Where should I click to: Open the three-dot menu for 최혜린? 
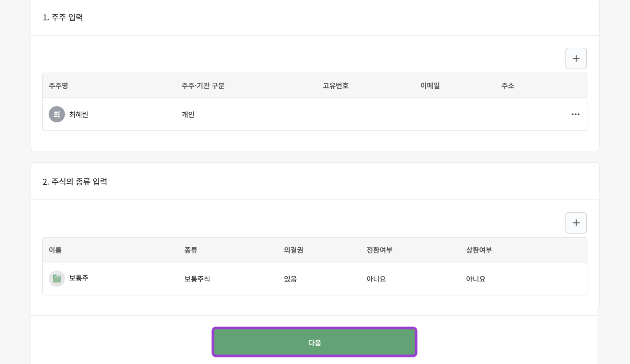coord(575,114)
